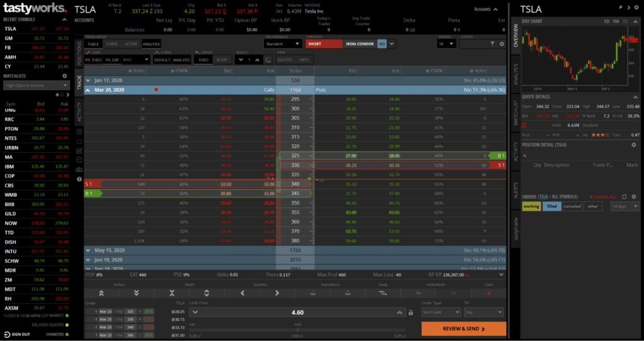Screen dimensions: 644x341
Task: Open Watchlists settings gear
Action: (64, 75)
